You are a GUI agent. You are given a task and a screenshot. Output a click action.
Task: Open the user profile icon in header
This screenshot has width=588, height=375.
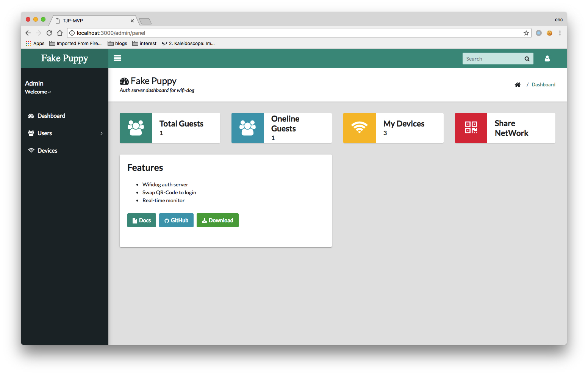(547, 58)
